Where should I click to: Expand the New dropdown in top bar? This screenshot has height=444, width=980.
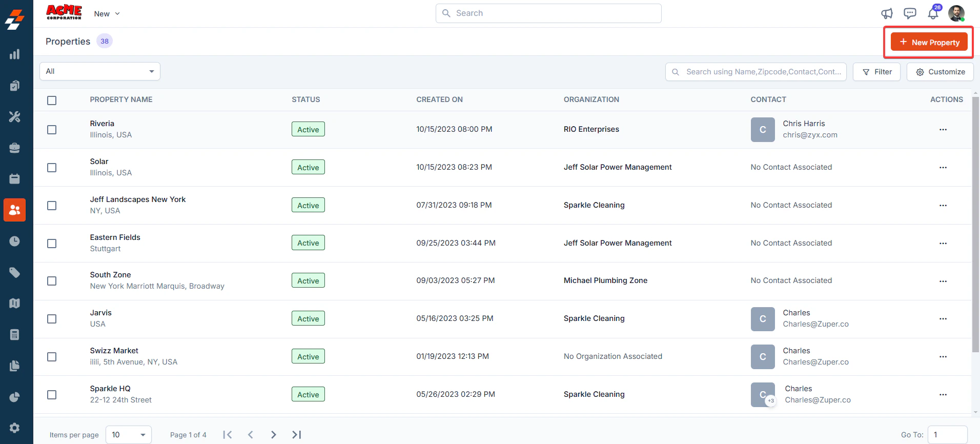(x=107, y=14)
